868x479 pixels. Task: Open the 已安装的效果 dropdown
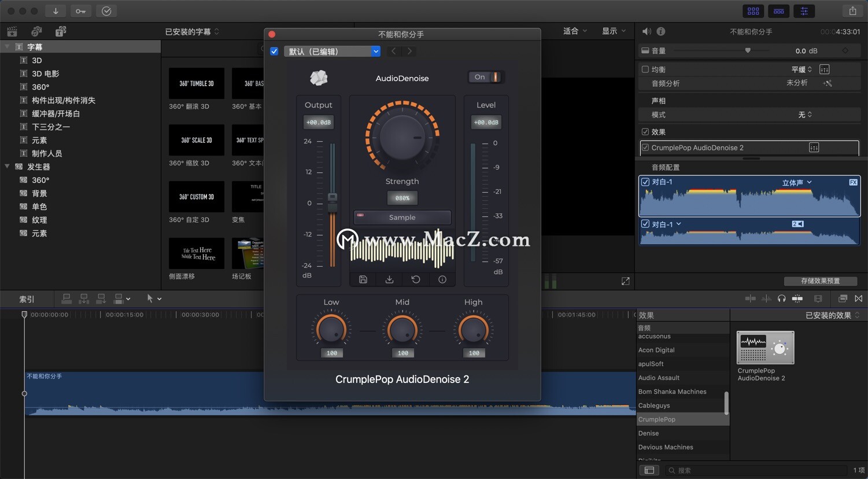833,315
